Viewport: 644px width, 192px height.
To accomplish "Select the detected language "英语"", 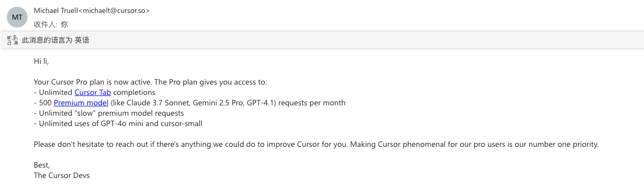I will point(82,40).
